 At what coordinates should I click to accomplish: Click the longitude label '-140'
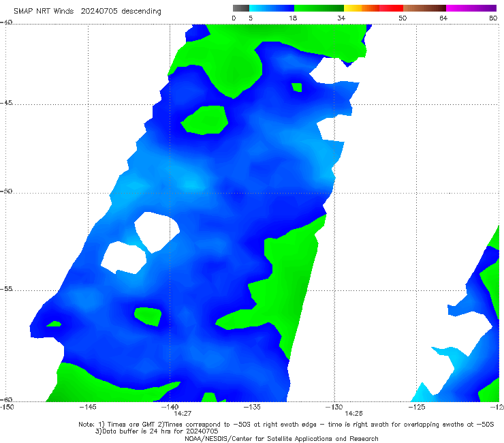[170, 408]
